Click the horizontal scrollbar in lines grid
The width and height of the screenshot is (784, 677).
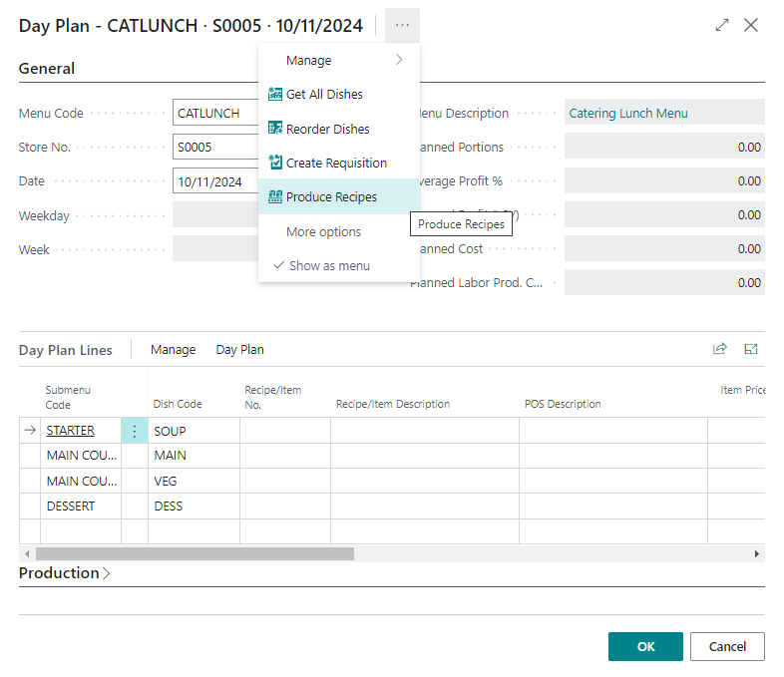195,553
